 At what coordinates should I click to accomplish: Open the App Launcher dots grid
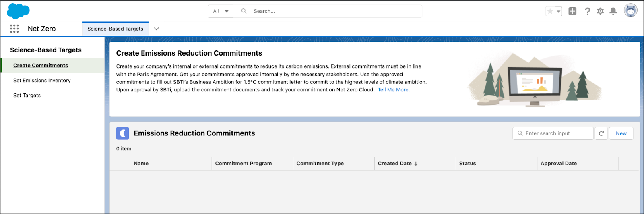tap(14, 29)
